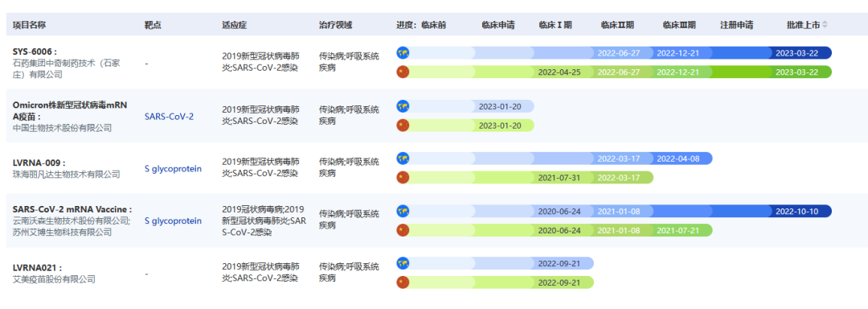Click the globe icon in SARS-CoV-2 mRNA Vaccine row

coord(403,211)
